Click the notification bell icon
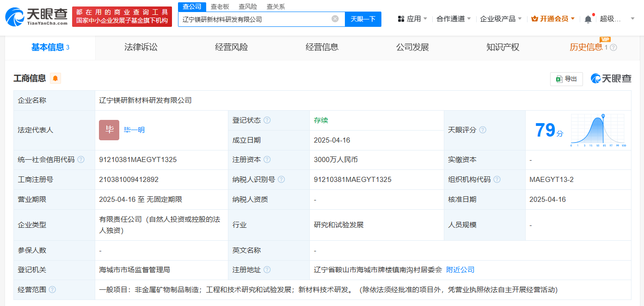This screenshot has width=644, height=306. click(588, 19)
